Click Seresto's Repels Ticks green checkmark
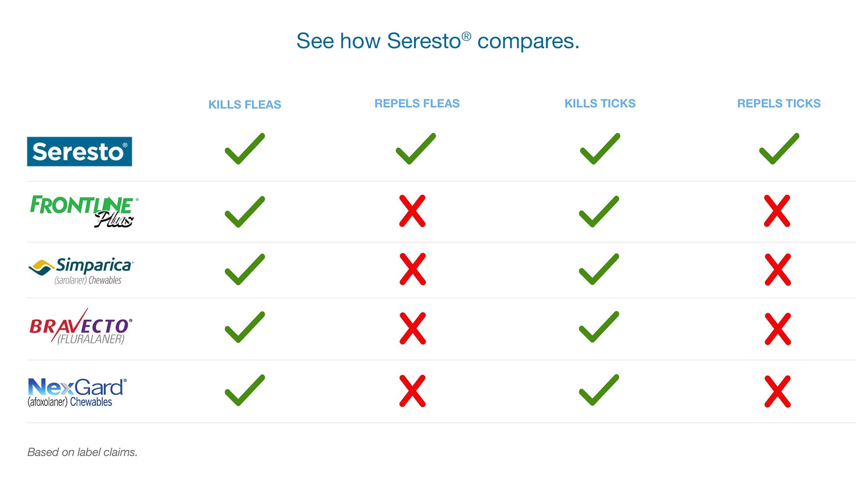The image size is (868, 488). [x=779, y=149]
